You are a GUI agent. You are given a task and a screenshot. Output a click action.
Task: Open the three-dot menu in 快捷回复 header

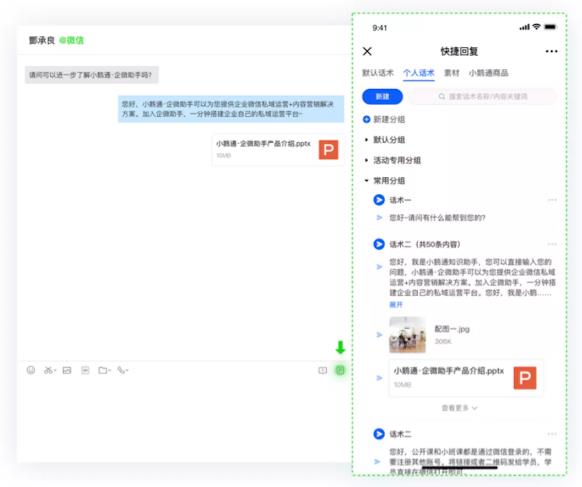[x=551, y=51]
